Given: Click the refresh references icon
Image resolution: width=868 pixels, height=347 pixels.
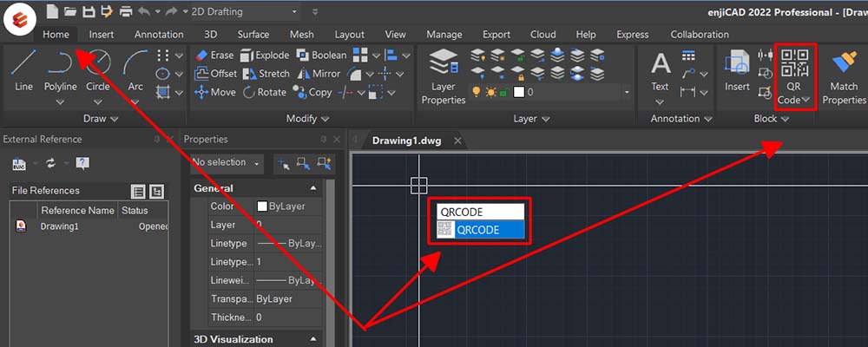Looking at the screenshot, I should pos(51,163).
